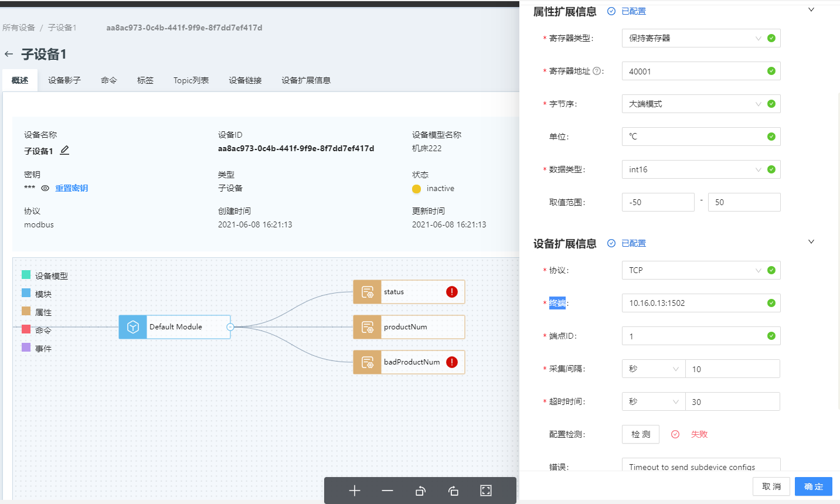Click the teal 设备模型 legend swatch
The width and height of the screenshot is (840, 504).
(26, 275)
